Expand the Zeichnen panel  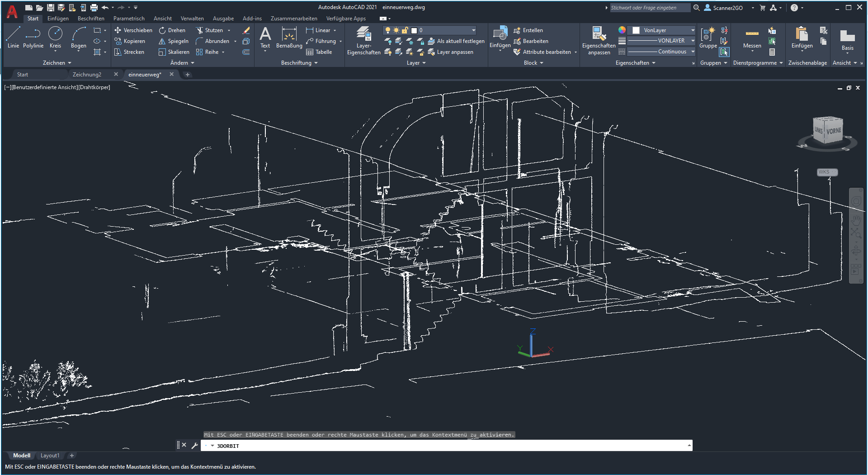pos(57,63)
